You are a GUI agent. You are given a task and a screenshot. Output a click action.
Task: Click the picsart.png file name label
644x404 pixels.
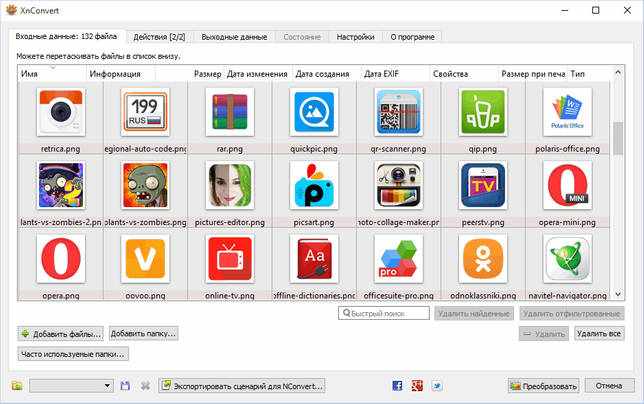click(x=314, y=223)
